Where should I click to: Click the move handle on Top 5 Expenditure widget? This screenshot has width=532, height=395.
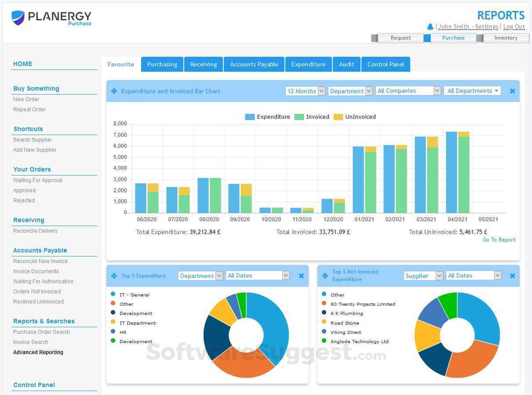point(114,276)
